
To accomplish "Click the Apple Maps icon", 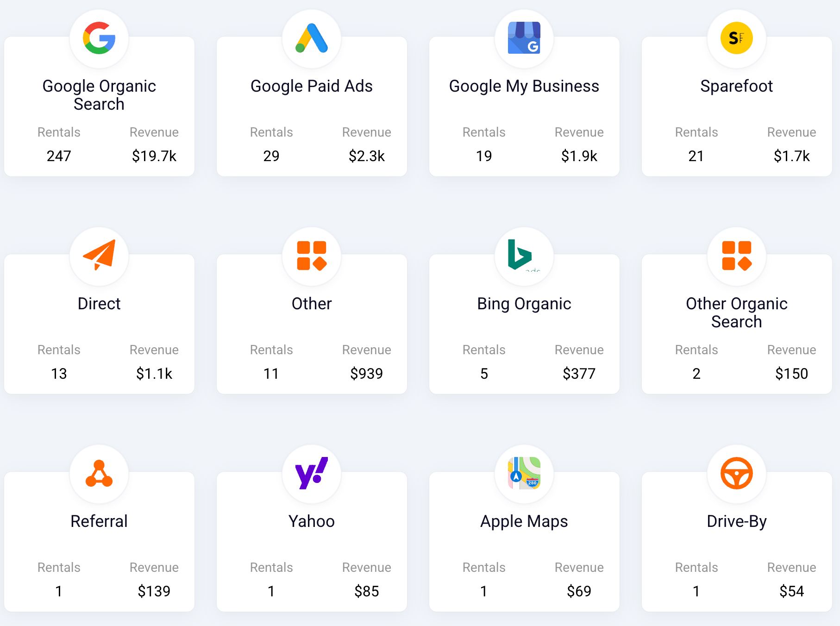I will pos(524,473).
